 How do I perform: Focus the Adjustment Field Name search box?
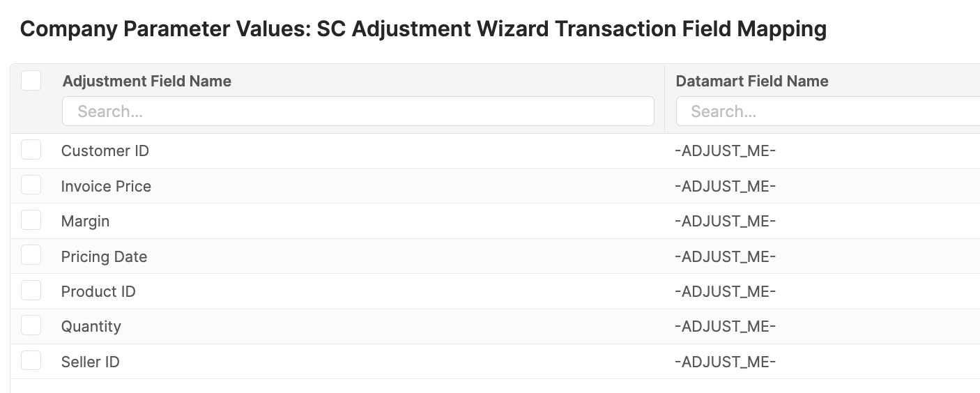tap(358, 111)
